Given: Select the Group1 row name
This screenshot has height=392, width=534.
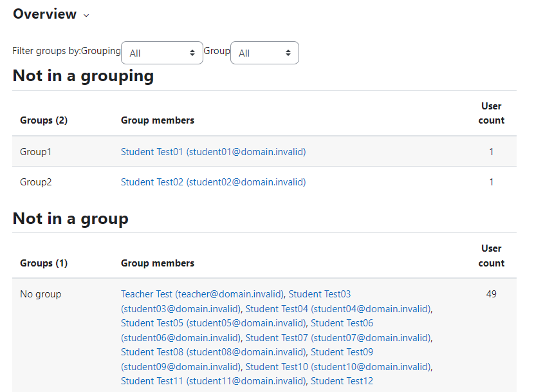Looking at the screenshot, I should coord(36,152).
